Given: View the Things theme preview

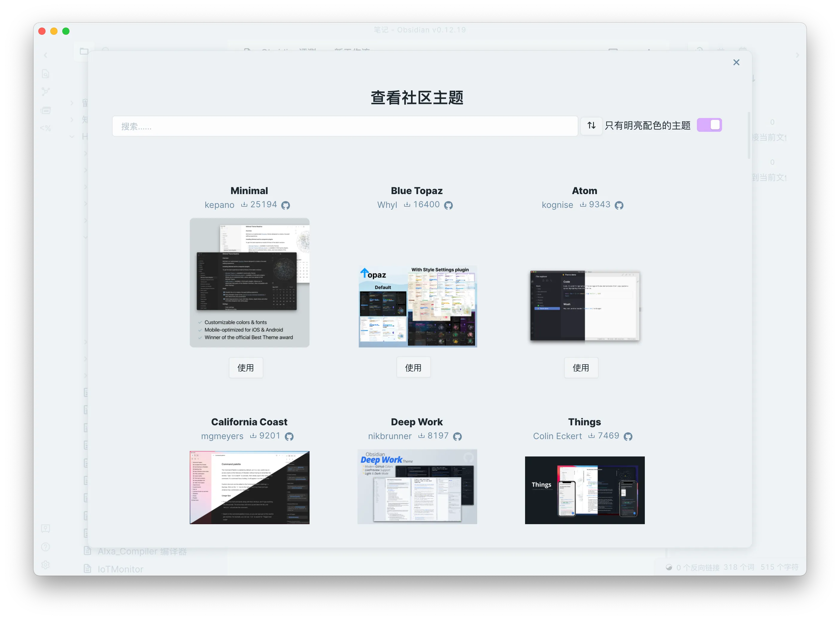Looking at the screenshot, I should (x=584, y=486).
